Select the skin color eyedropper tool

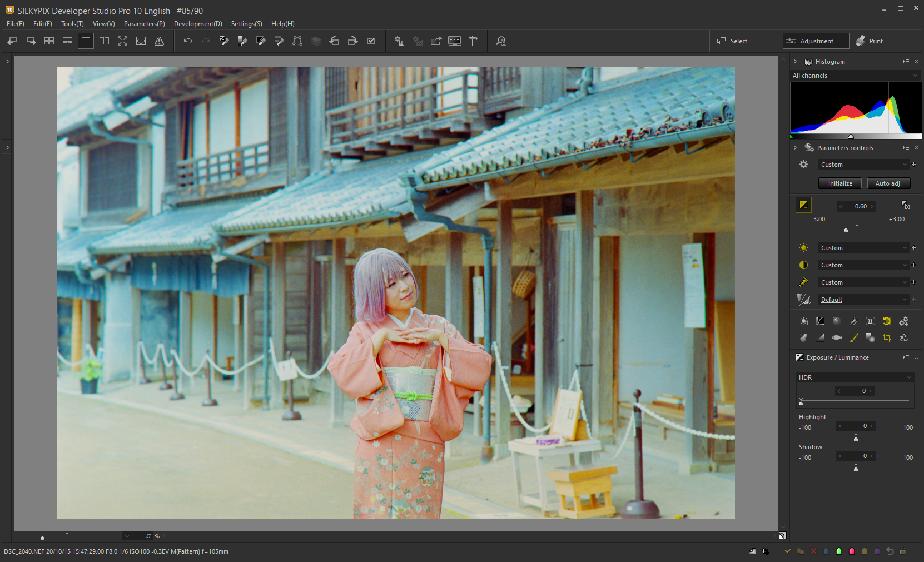tap(279, 41)
